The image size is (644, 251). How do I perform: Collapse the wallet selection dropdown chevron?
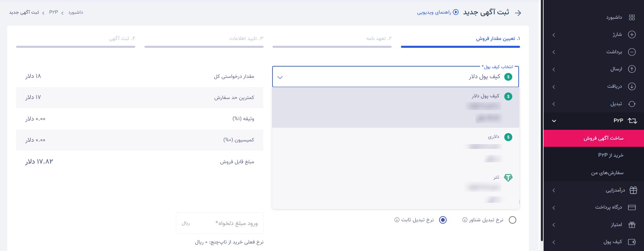(x=280, y=78)
